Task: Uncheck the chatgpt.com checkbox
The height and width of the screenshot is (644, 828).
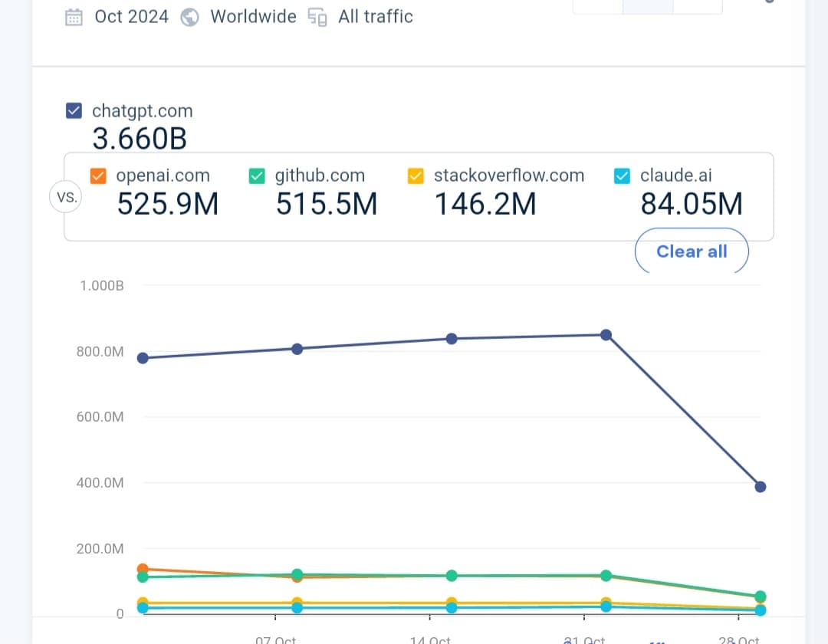Action: point(74,111)
